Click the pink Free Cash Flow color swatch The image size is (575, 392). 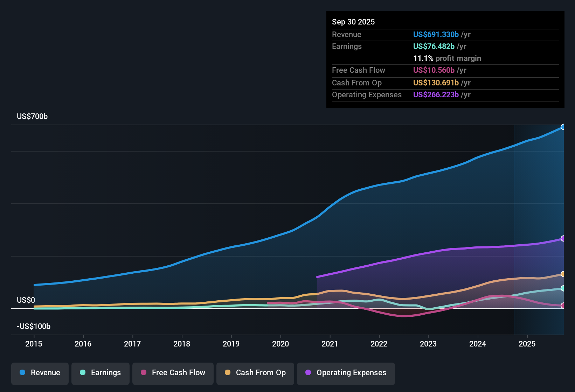click(x=143, y=373)
